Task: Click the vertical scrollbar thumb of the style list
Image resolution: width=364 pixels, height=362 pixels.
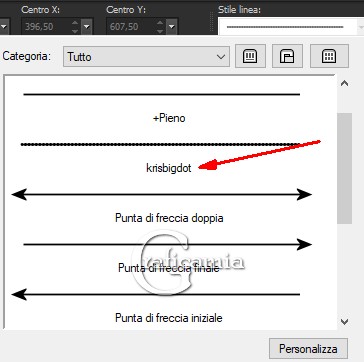Action: click(x=344, y=168)
